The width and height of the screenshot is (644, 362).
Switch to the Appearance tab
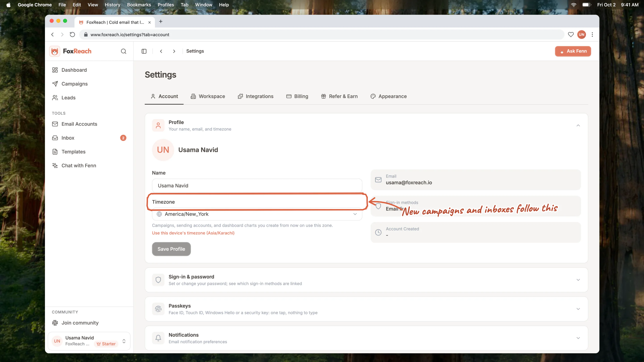(x=388, y=97)
